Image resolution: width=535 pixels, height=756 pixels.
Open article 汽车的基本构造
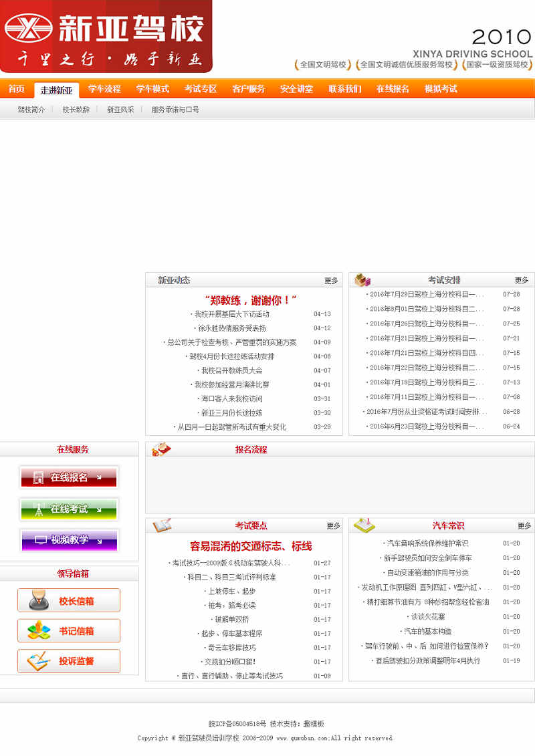tap(427, 631)
